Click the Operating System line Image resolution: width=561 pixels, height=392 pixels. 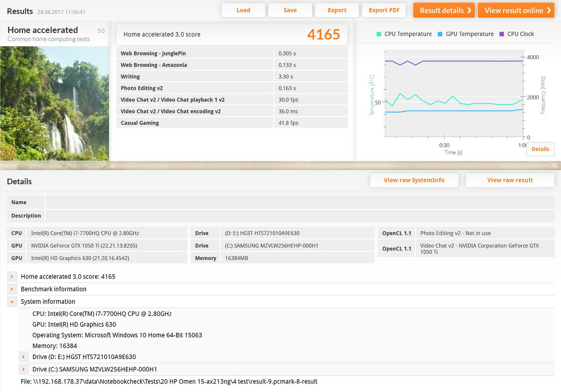[x=117, y=335]
